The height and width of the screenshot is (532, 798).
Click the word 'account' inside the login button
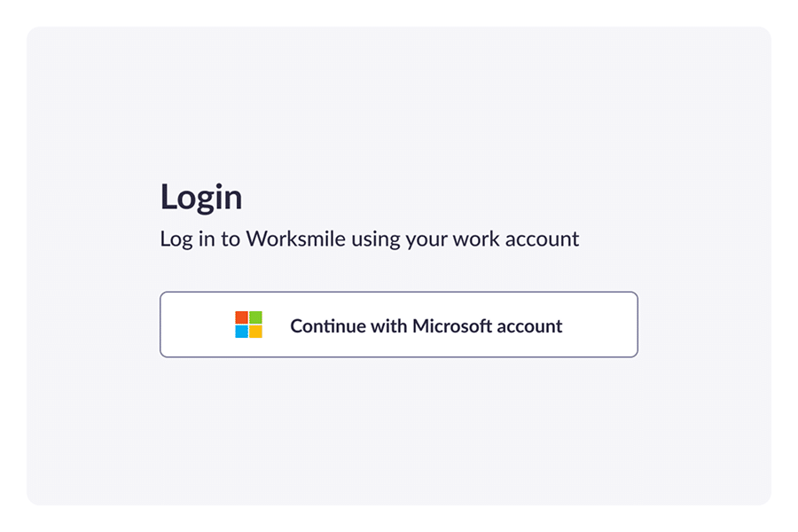530,325
